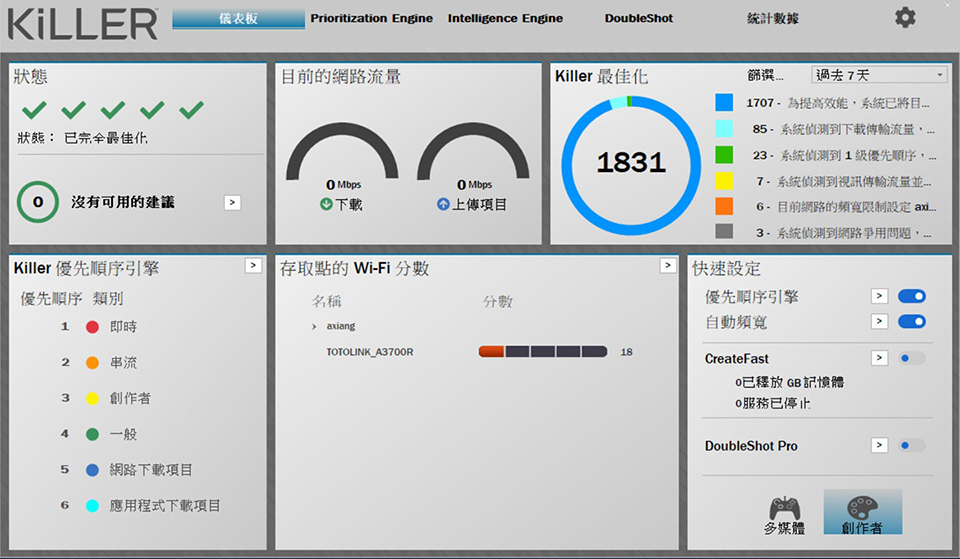The image size is (960, 559).
Task: Click the cyan 85 legend swatch
Action: coord(724,129)
